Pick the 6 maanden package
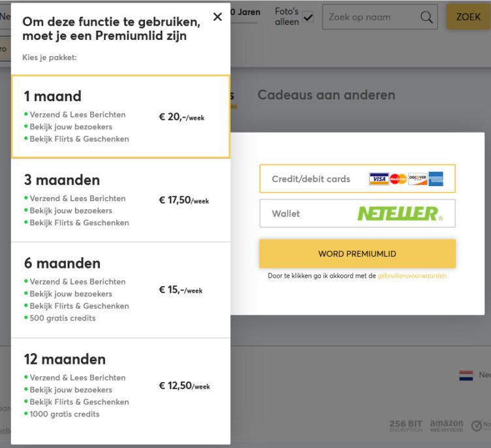Screen dimensions: 491x448 [x=121, y=290]
